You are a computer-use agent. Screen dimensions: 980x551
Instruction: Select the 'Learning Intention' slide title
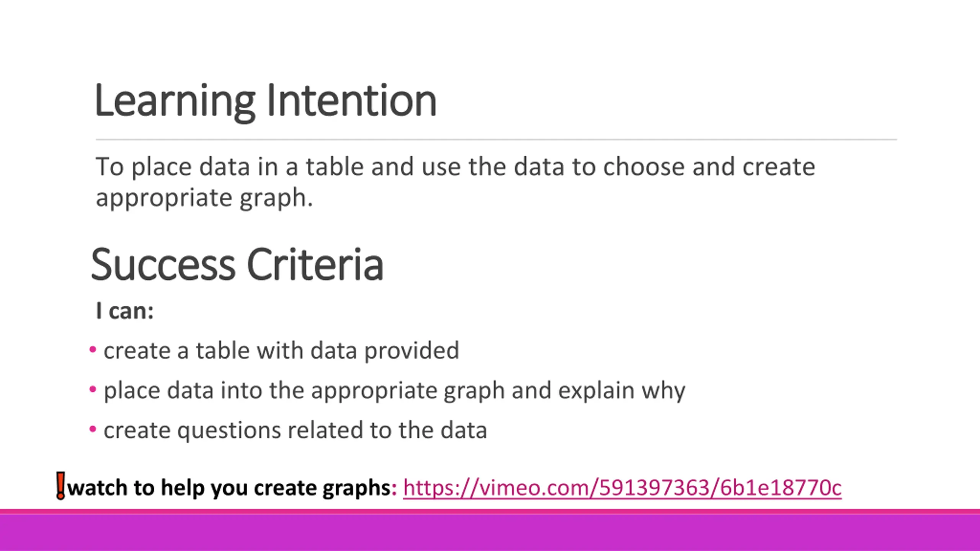click(x=265, y=101)
